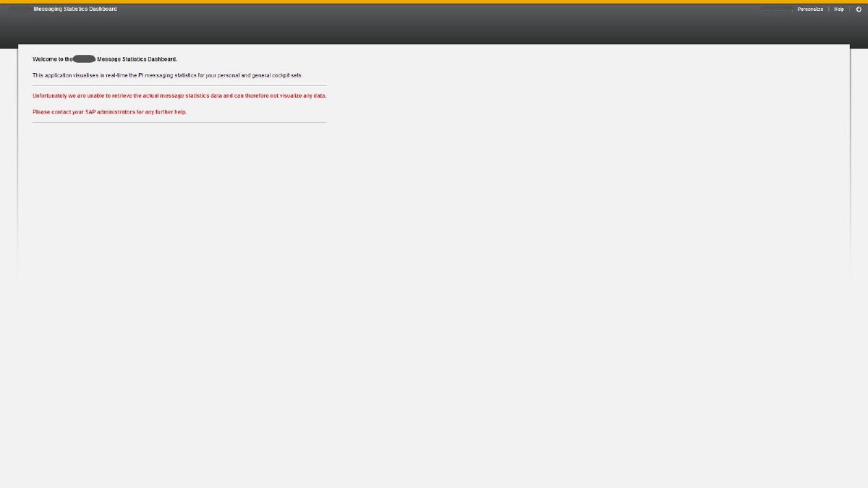
Task: Click the orange strip at page top
Action: [x=434, y=1]
